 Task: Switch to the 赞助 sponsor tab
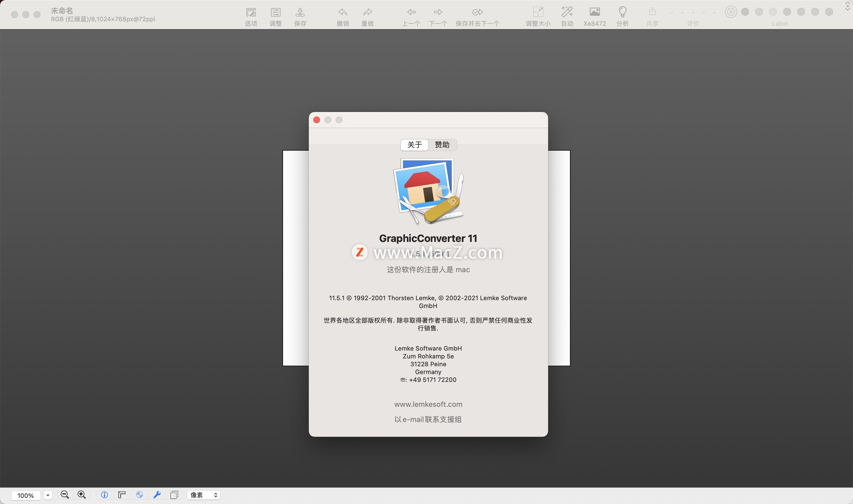click(442, 145)
